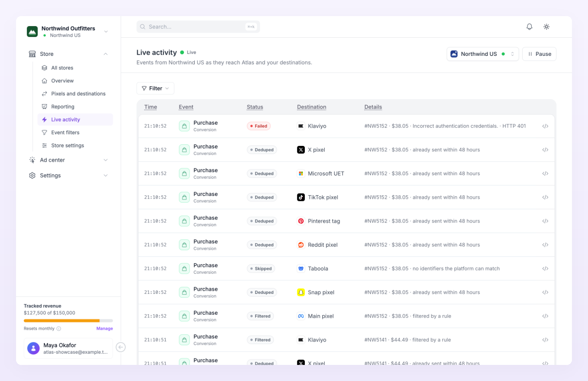Open code view for Snap pixel row

pyautogui.click(x=545, y=292)
